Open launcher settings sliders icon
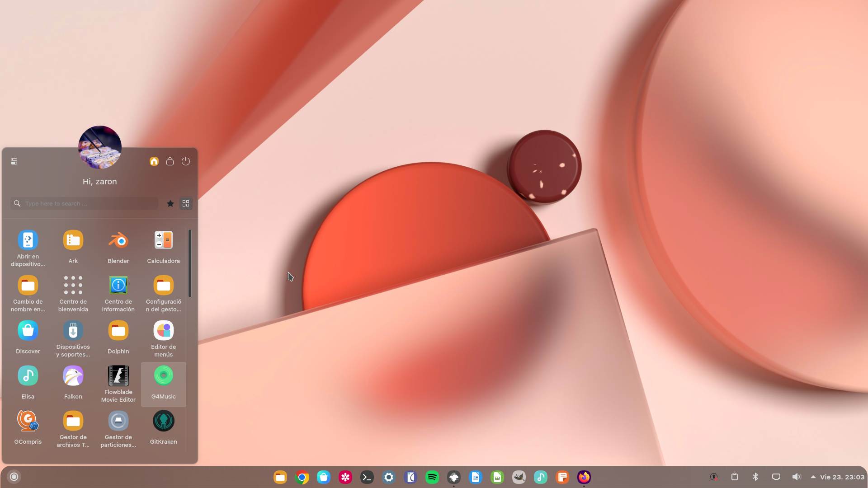 (x=14, y=161)
